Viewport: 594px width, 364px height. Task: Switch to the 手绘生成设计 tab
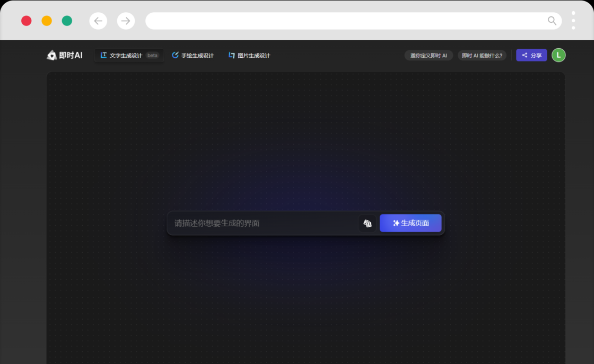tap(193, 55)
